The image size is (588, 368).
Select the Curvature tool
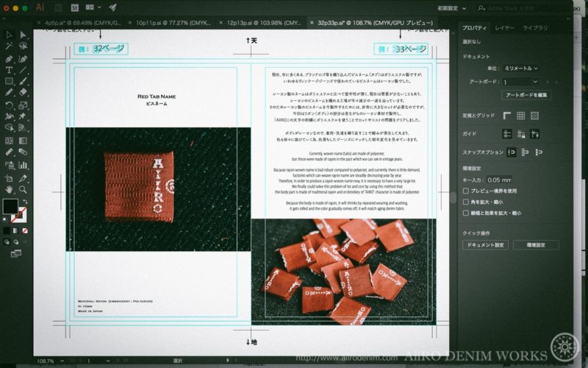point(23,59)
